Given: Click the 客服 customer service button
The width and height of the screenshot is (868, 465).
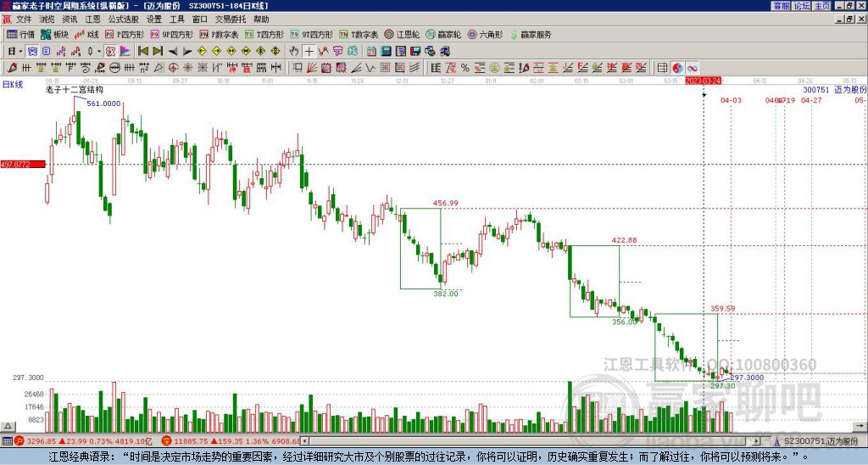Looking at the screenshot, I should click(781, 6).
